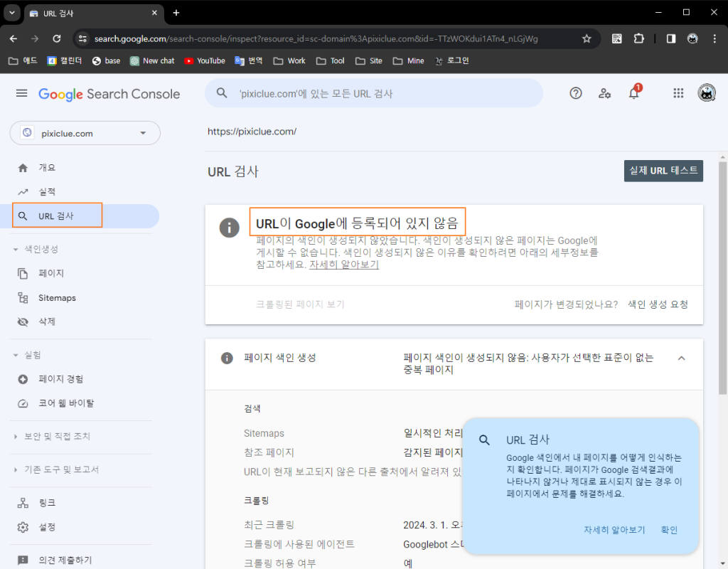Open the YouTube bookmark
The height and width of the screenshot is (569, 728).
tap(205, 61)
